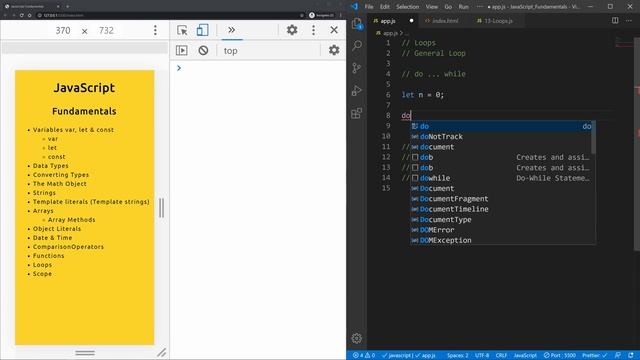This screenshot has height=360, width=640.
Task: Open the View menu in VS Code
Action: pyautogui.click(x=431, y=7)
